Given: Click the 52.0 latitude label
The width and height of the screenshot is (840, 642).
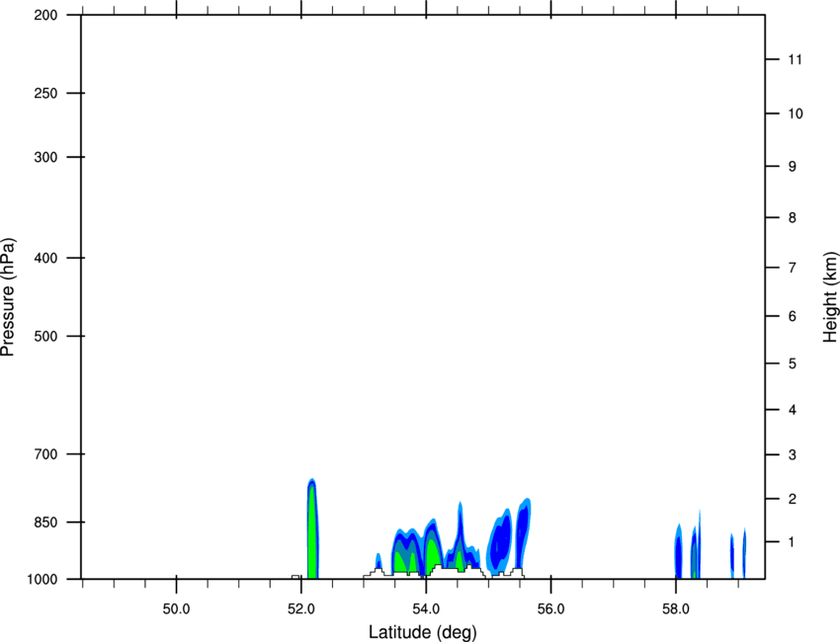Looking at the screenshot, I should coord(301,609).
